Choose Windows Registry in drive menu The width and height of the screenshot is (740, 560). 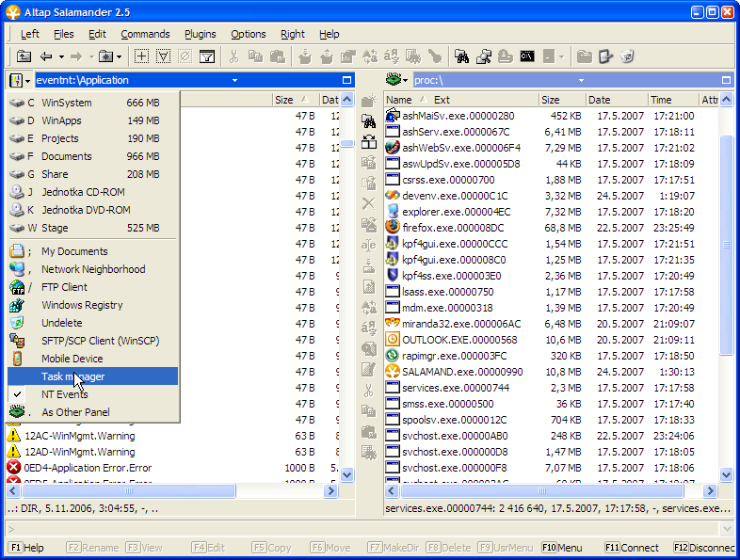coord(93,305)
